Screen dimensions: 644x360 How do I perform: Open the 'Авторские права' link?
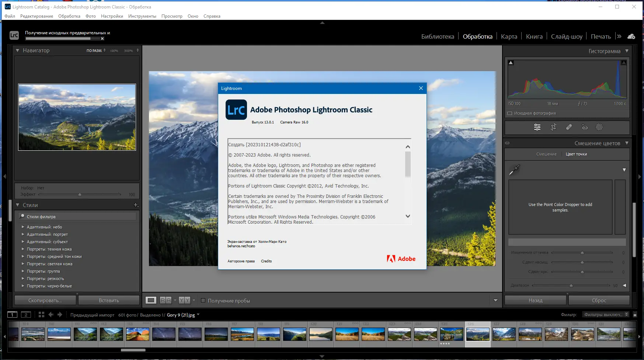tap(241, 261)
